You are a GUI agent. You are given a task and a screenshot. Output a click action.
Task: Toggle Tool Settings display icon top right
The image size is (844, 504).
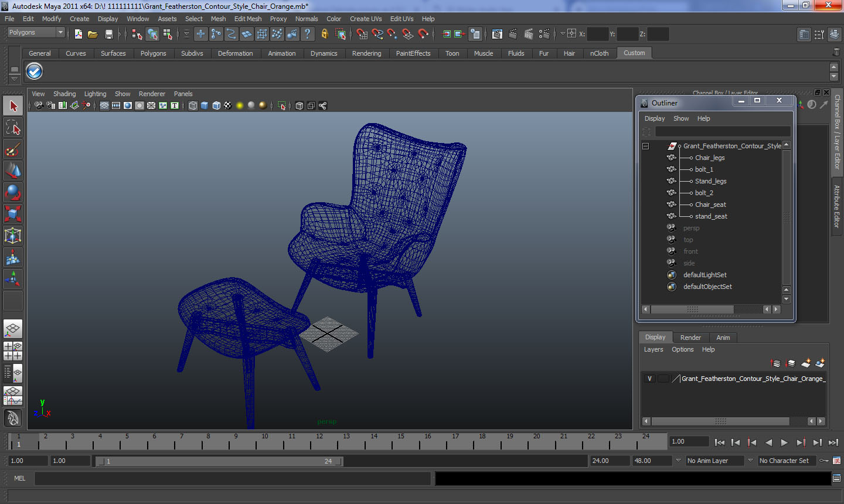(819, 35)
